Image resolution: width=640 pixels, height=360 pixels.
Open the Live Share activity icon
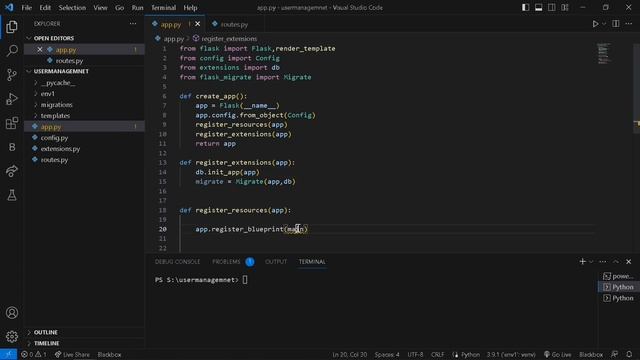12,171
